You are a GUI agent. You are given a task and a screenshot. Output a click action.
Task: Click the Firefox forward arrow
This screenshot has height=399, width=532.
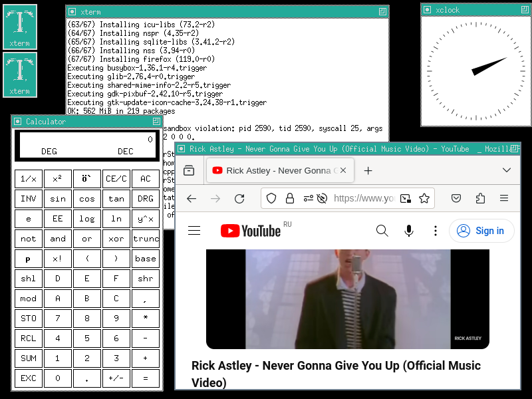(215, 198)
